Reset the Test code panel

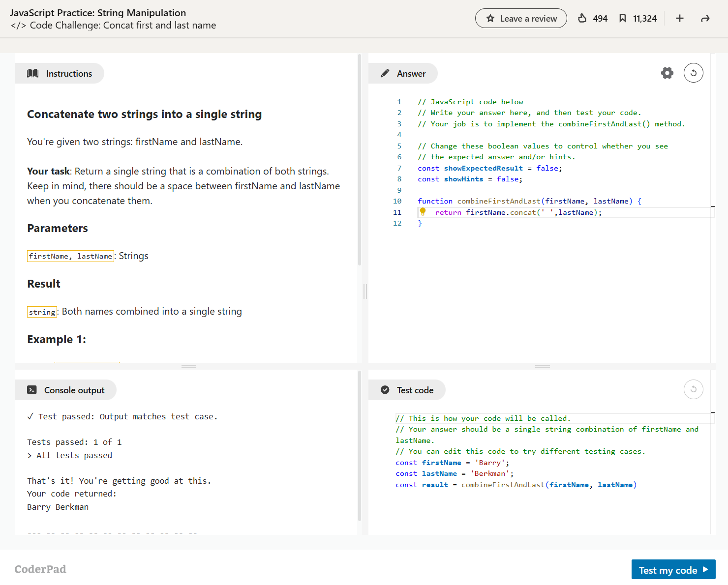click(x=693, y=390)
